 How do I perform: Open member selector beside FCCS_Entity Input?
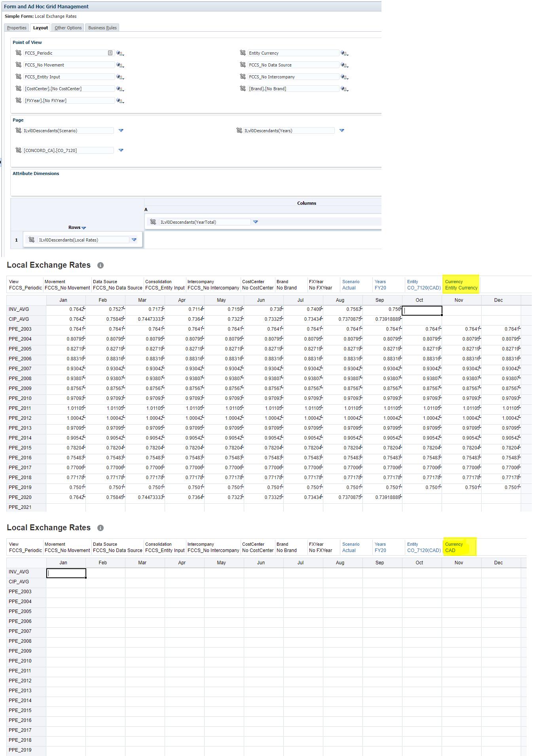click(x=120, y=77)
